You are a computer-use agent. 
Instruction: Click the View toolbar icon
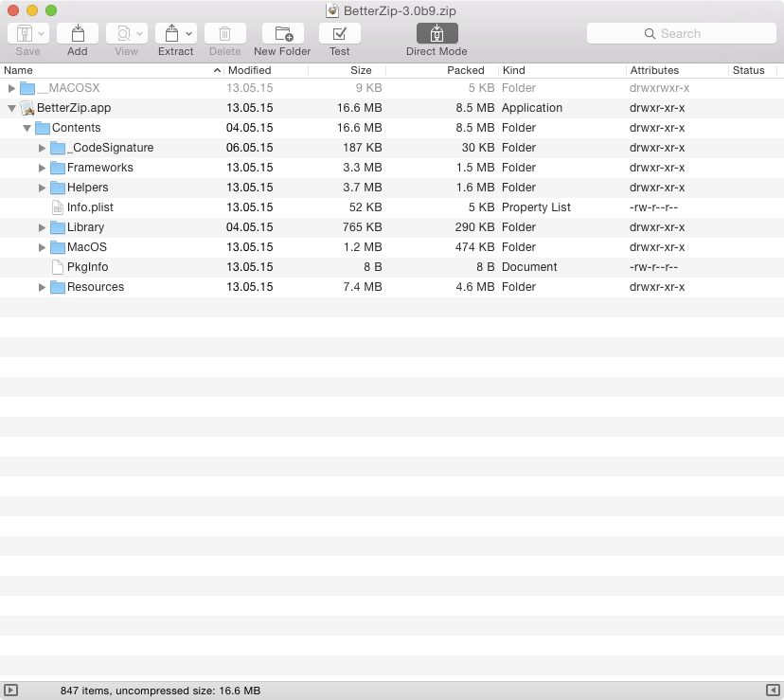tap(122, 33)
